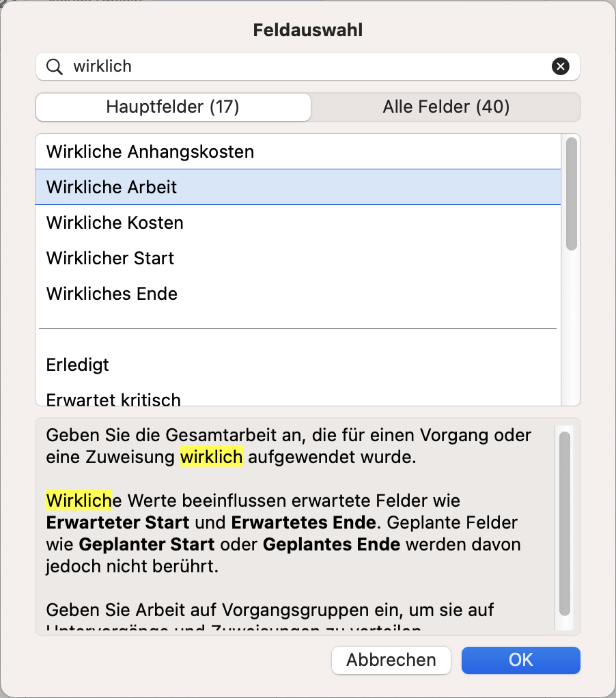The width and height of the screenshot is (616, 698).
Task: Confirm the field selection with OK
Action: [x=520, y=660]
